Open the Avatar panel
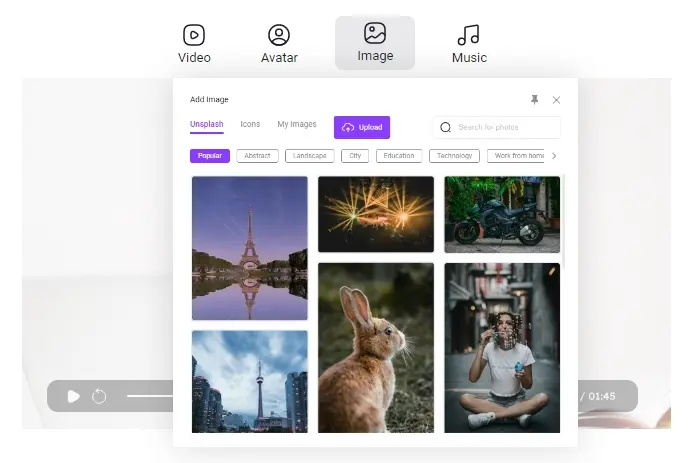 click(x=279, y=44)
